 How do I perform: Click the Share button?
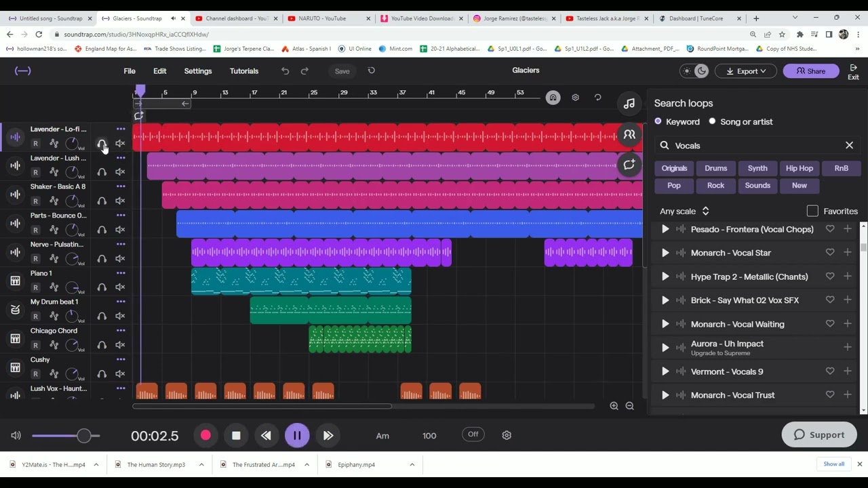pos(811,71)
